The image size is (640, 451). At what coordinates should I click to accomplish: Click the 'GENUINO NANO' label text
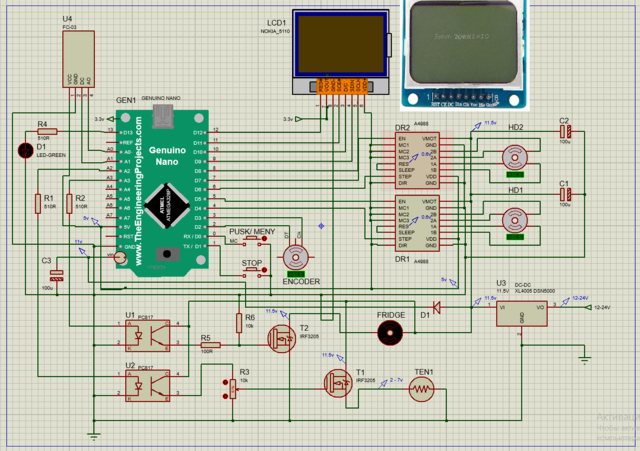(161, 98)
